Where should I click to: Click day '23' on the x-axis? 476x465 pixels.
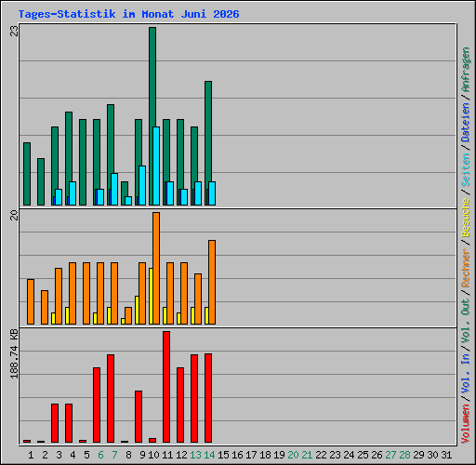pos(335,455)
